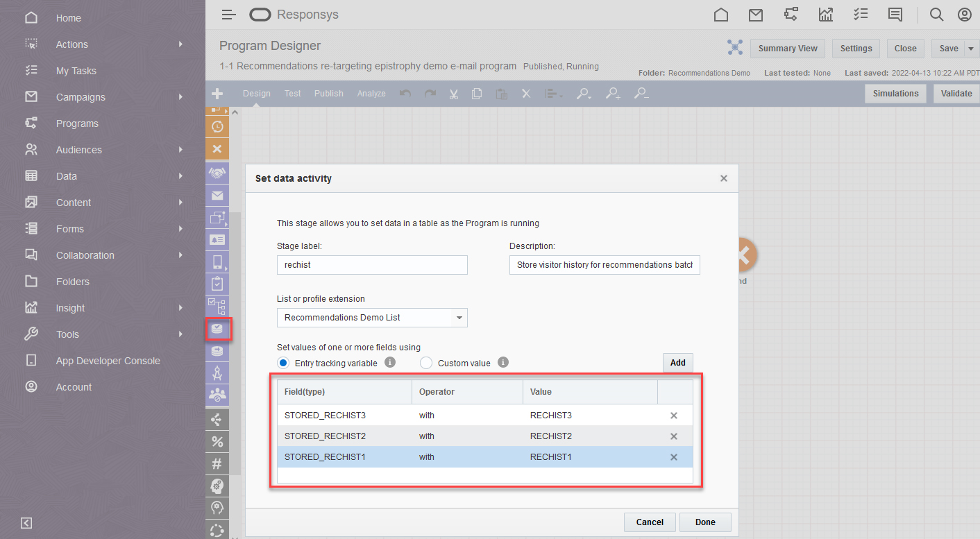The image size is (980, 539).
Task: Click the Paste clipboard icon
Action: tap(501, 94)
